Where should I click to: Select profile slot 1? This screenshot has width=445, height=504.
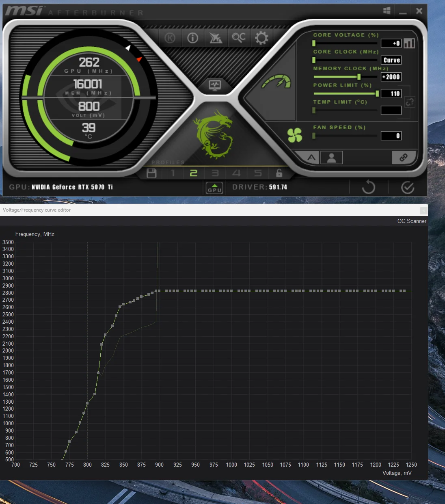click(x=173, y=173)
